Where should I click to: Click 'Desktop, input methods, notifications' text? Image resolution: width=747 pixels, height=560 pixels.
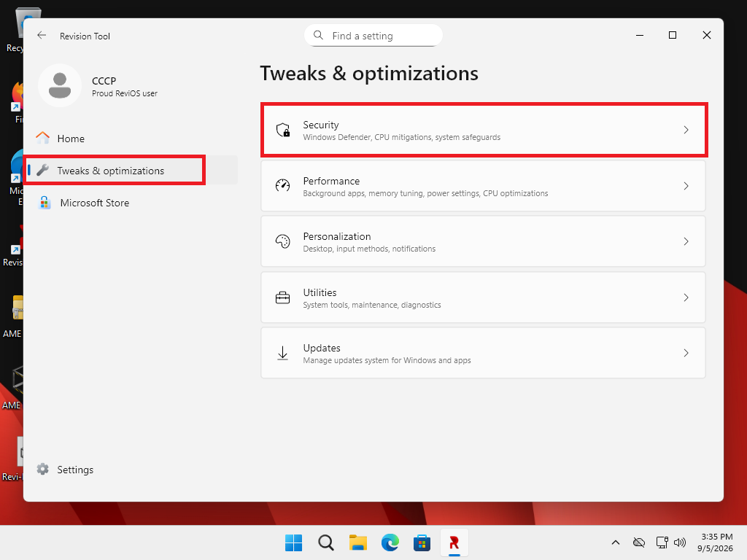pyautogui.click(x=369, y=249)
